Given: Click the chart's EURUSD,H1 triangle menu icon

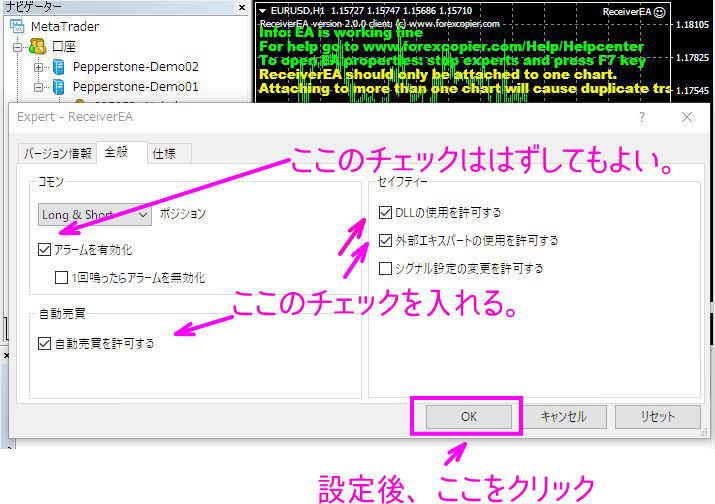Looking at the screenshot, I should 263,10.
